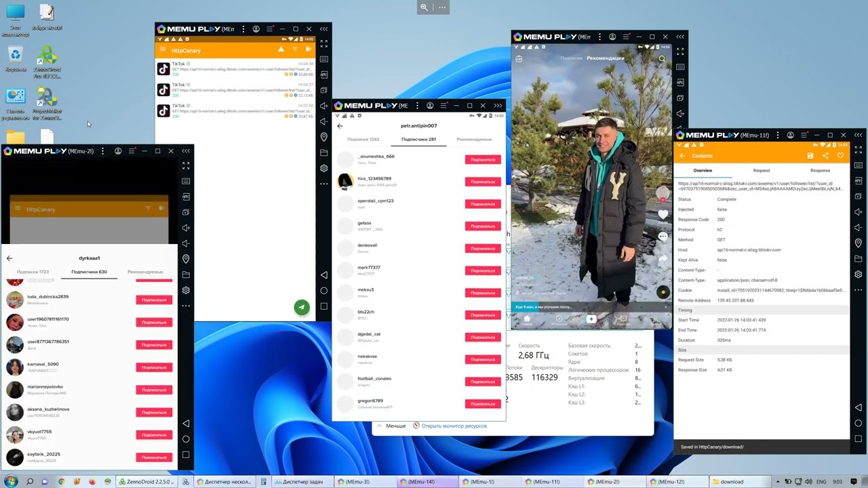The height and width of the screenshot is (488, 868).
Task: Open settings gear in MEmu-11 sidebar
Action: 858,274
